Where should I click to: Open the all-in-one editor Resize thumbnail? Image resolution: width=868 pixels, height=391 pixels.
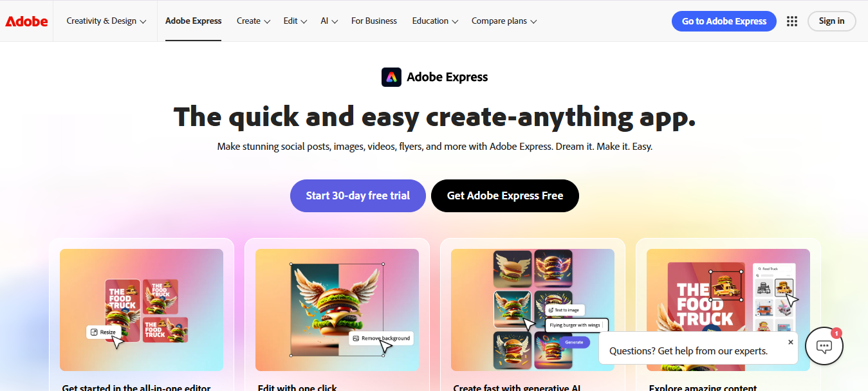pyautogui.click(x=142, y=310)
